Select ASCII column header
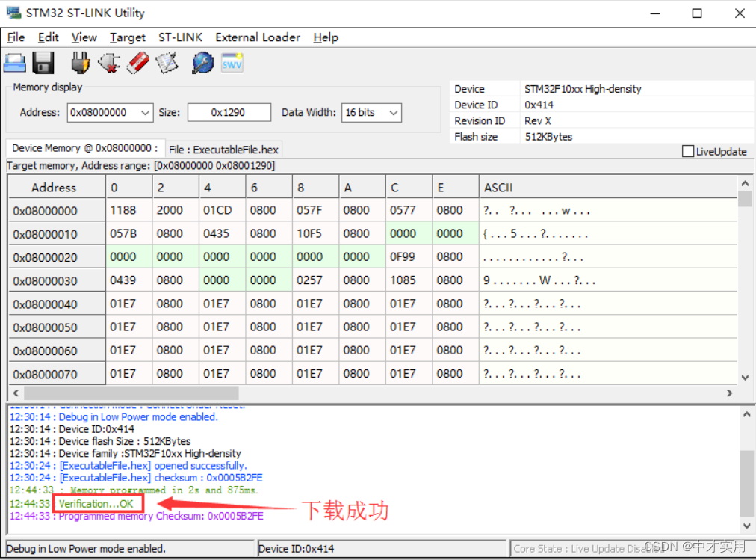The height and width of the screenshot is (560, 756). (608, 187)
